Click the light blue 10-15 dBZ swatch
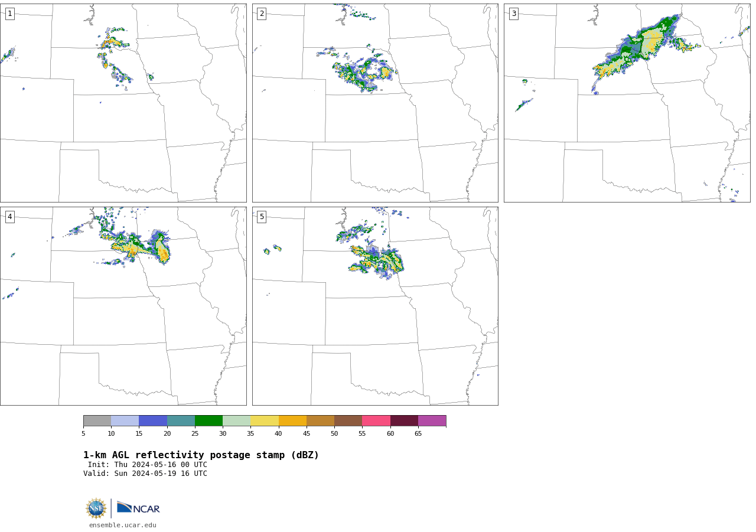The height and width of the screenshot is (532, 756). point(125,421)
